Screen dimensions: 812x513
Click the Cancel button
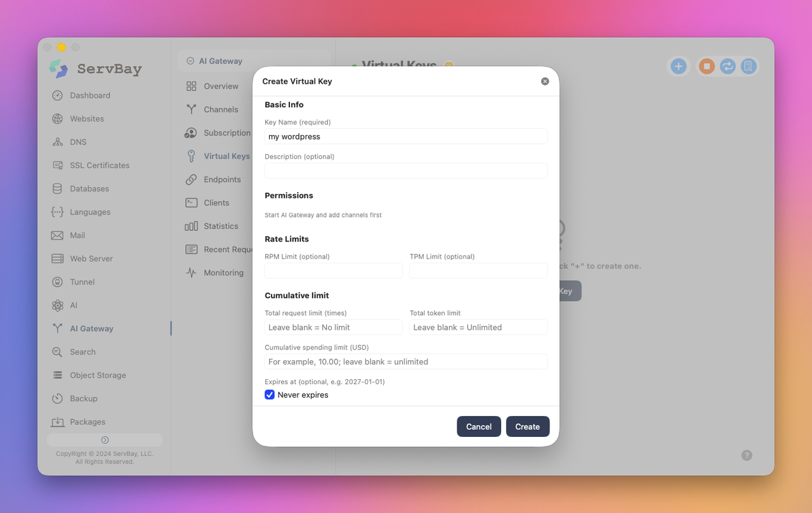(x=479, y=427)
